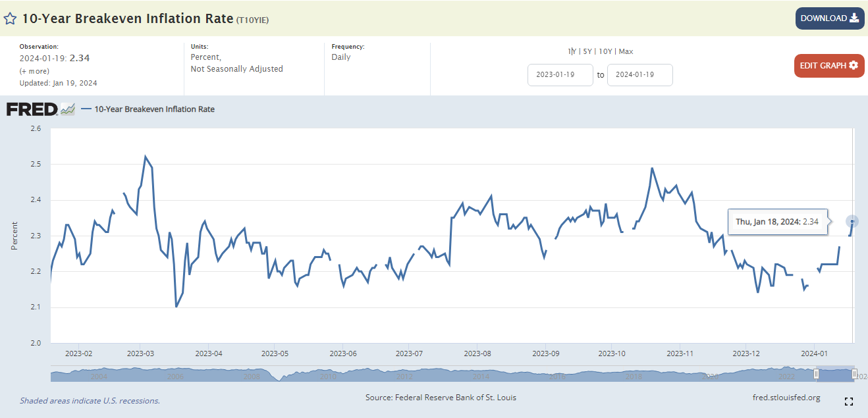Open the fred.stlouisfed.org link
Viewport: 868px width, 418px height.
(786, 398)
